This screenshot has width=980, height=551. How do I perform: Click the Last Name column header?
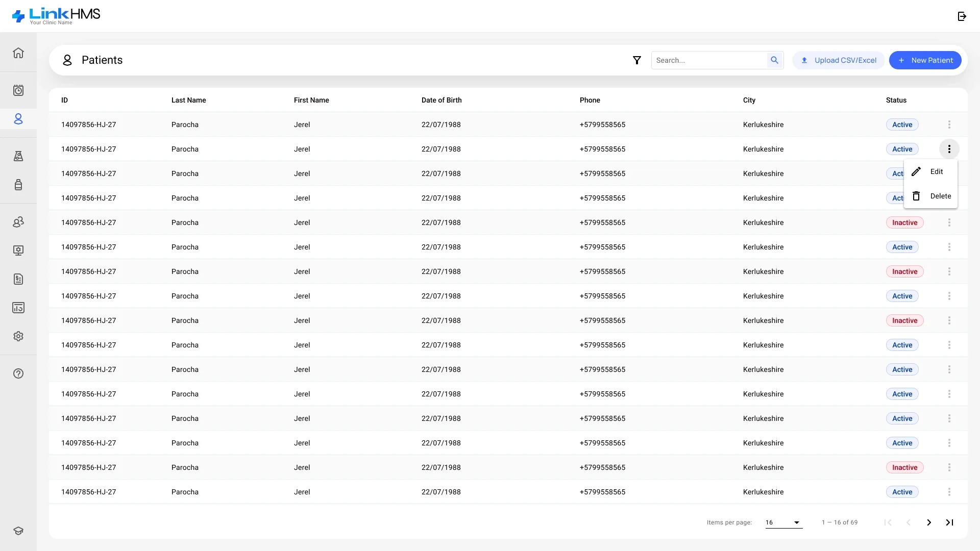point(189,100)
